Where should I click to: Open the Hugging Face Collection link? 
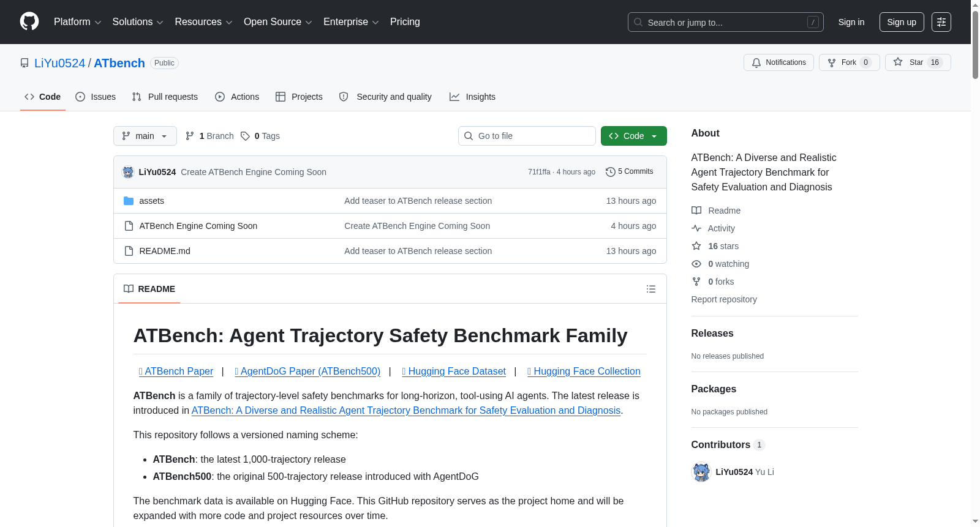[x=584, y=372]
